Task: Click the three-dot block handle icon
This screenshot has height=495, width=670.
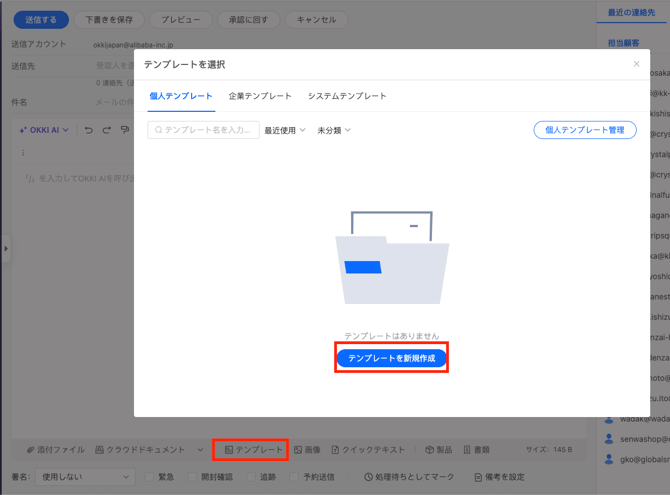Action: coord(23,152)
